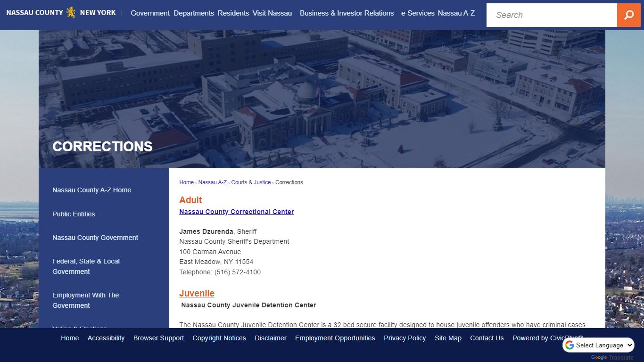Click the orange search magnifier button
The image size is (644, 362).
(x=629, y=15)
